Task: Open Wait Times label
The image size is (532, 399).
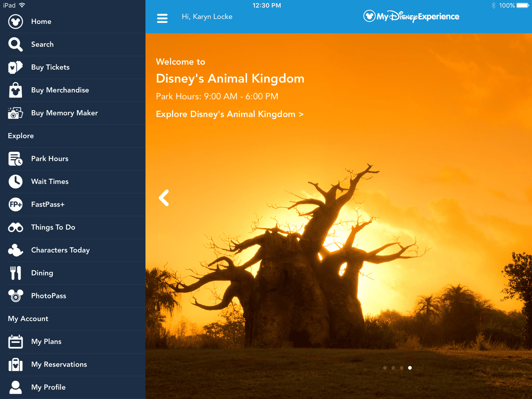Action: click(50, 182)
